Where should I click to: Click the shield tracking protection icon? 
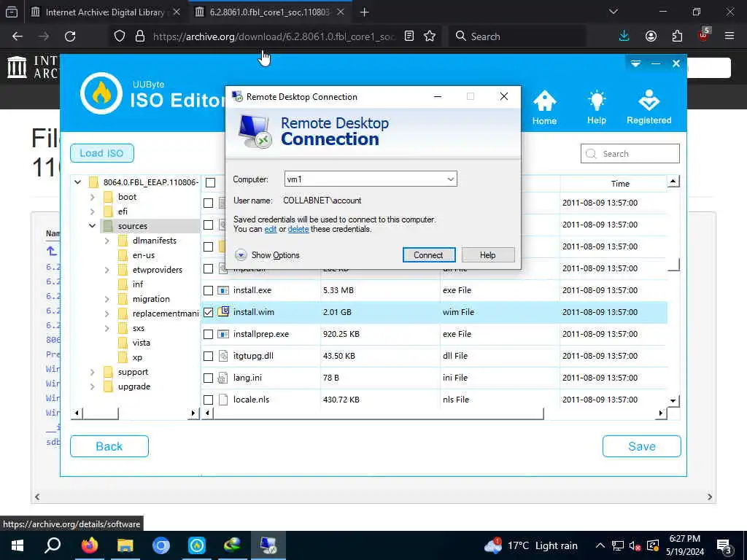pyautogui.click(x=120, y=36)
